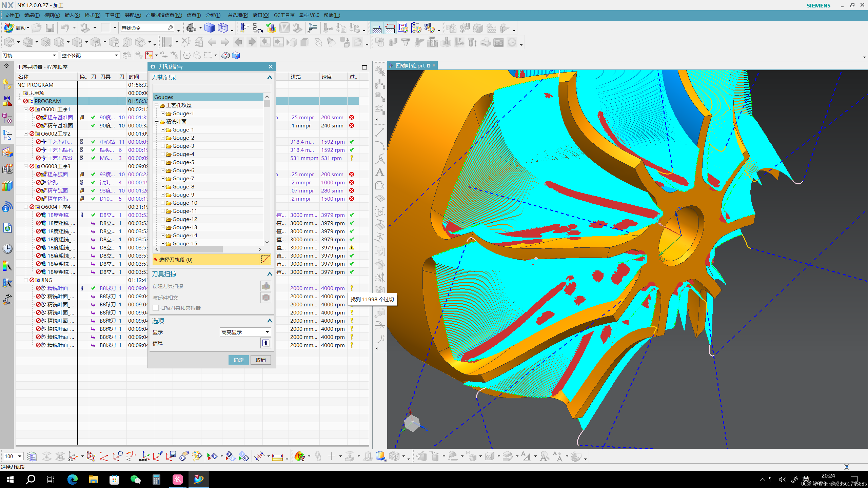Click the Undo arrow icon

65,28
